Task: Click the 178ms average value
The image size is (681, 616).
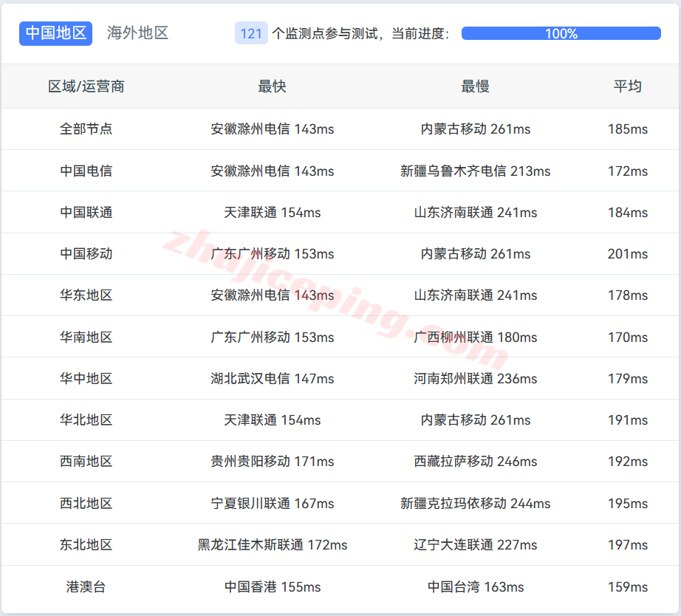Action: coord(628,295)
